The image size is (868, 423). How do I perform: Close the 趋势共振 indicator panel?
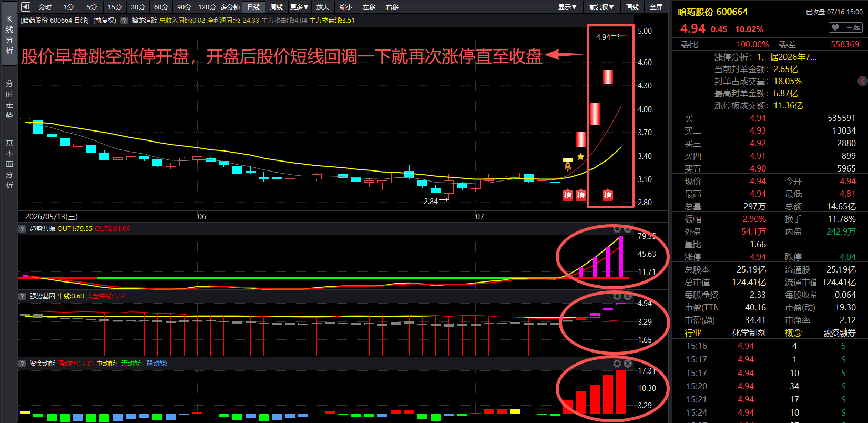tap(628, 229)
